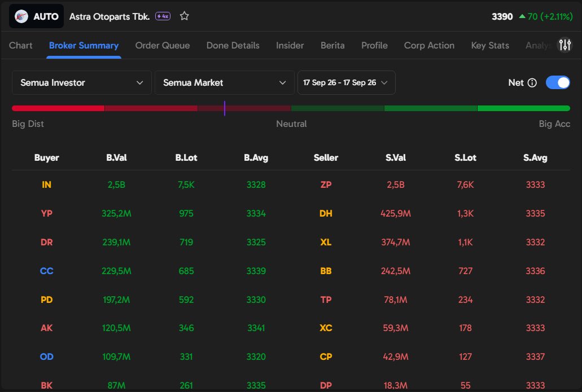Image resolution: width=582 pixels, height=392 pixels.
Task: Click the 7,6K sell lot cell
Action: [466, 184]
